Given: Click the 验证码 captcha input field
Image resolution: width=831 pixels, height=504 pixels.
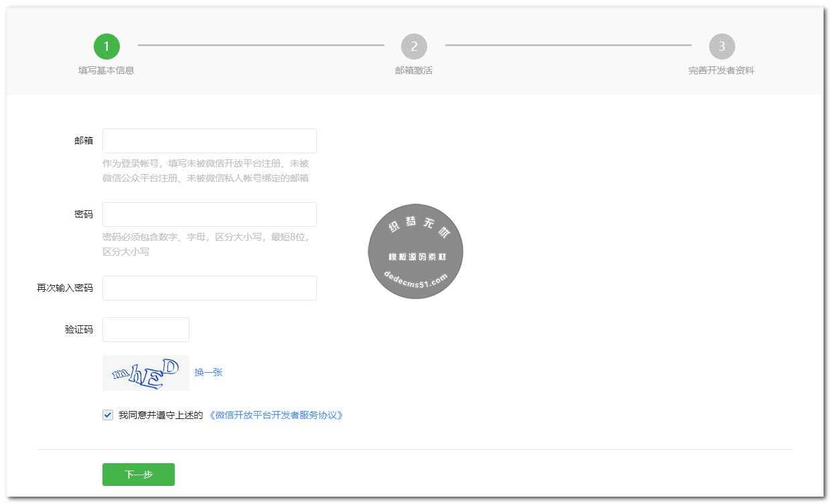Looking at the screenshot, I should pos(145,329).
